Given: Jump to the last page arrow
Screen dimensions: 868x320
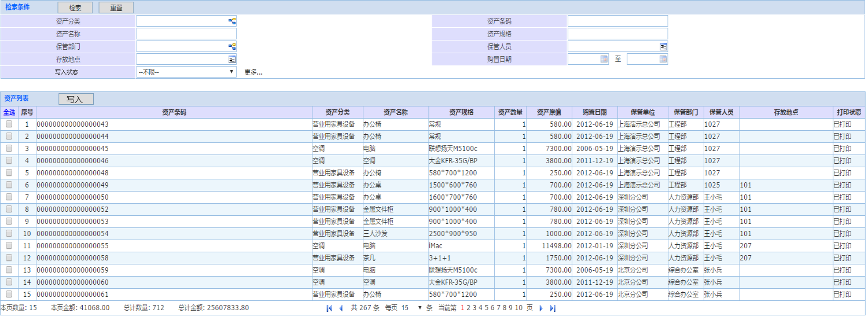Looking at the screenshot, I should tap(553, 308).
